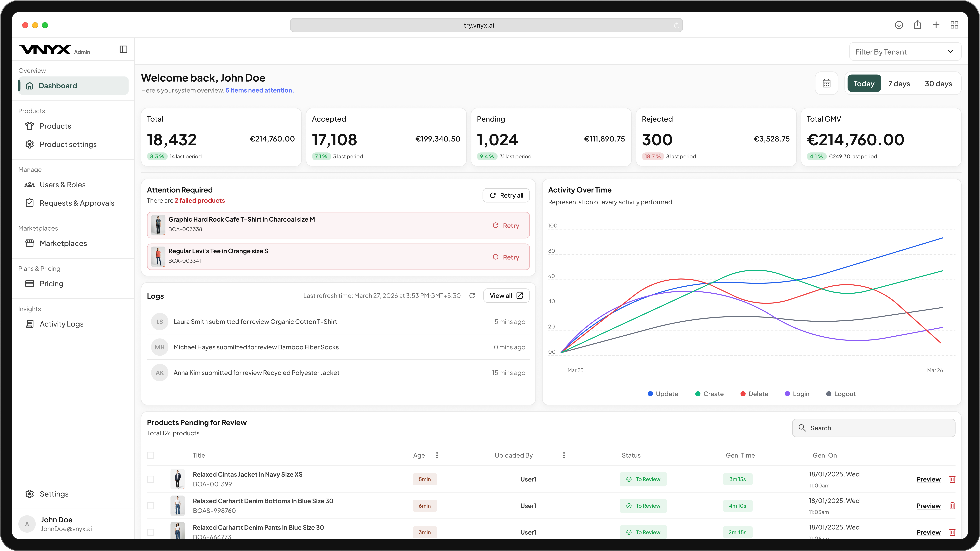980x551 pixels.
Task: Open Pricing in the sidebar
Action: click(x=73, y=284)
